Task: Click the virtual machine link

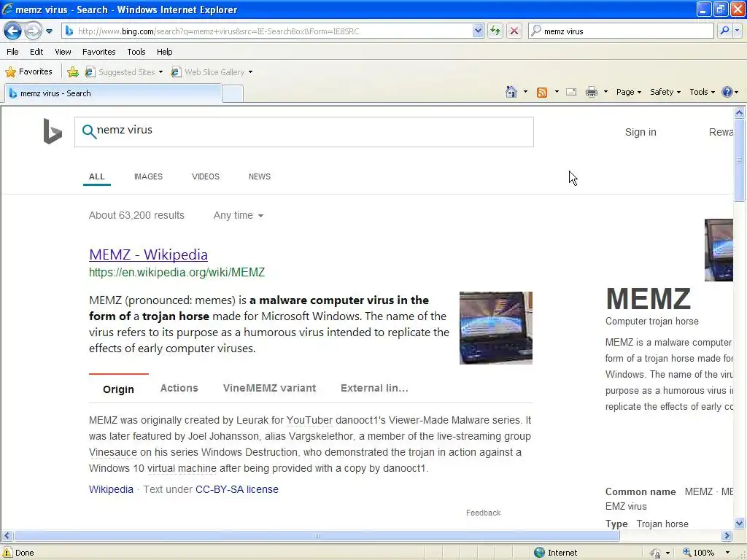Action: pos(182,469)
